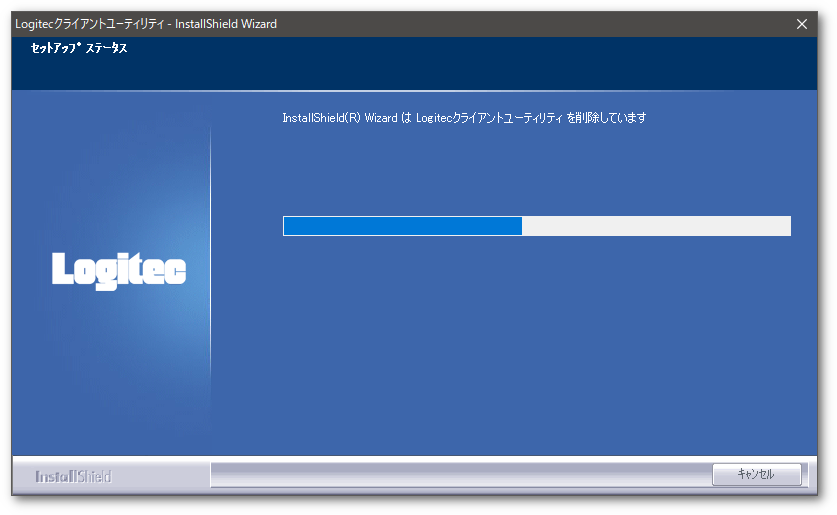Click the セットアップ ステータス heading text

[79, 49]
